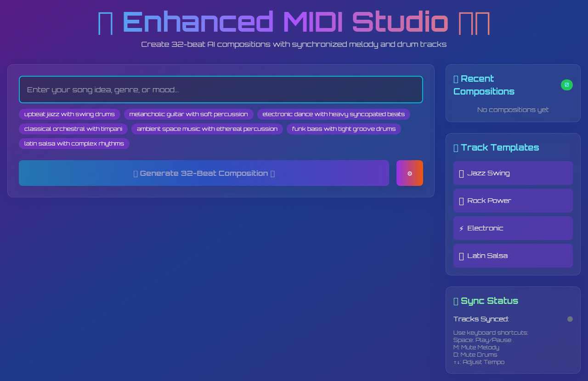Open the Latin Salsa track template

[513, 256]
